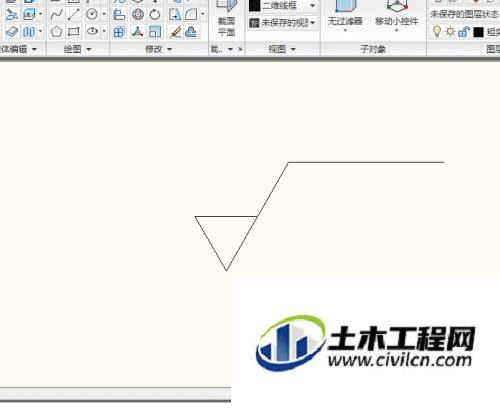Viewport: 500px width, 411px height.
Task: Open dropdown arrow beside the blue box solid editing icon
Action: click(x=40, y=14)
